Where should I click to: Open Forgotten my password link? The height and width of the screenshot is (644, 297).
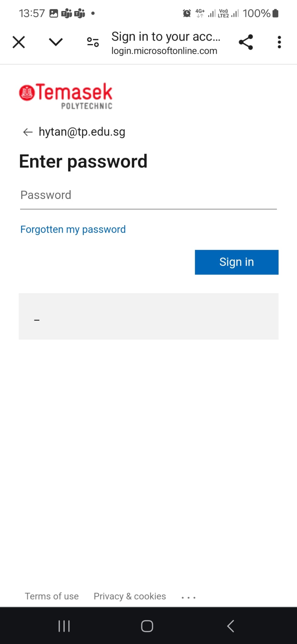coord(73,230)
